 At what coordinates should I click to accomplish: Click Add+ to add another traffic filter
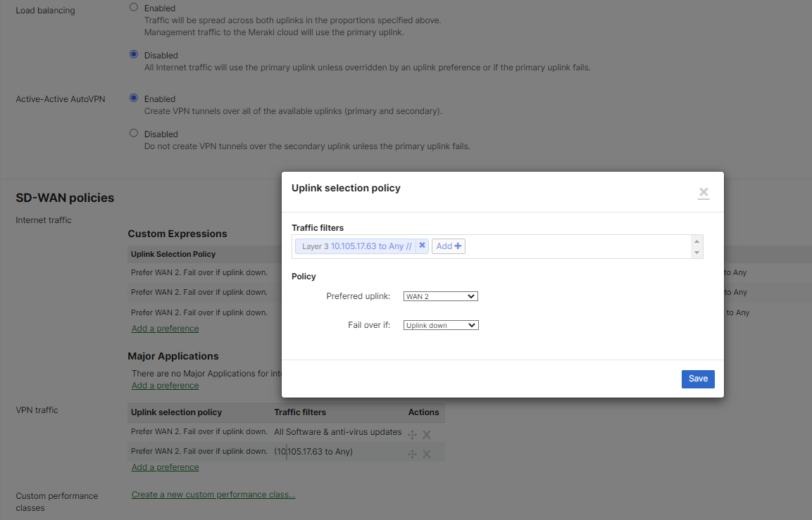click(x=448, y=246)
